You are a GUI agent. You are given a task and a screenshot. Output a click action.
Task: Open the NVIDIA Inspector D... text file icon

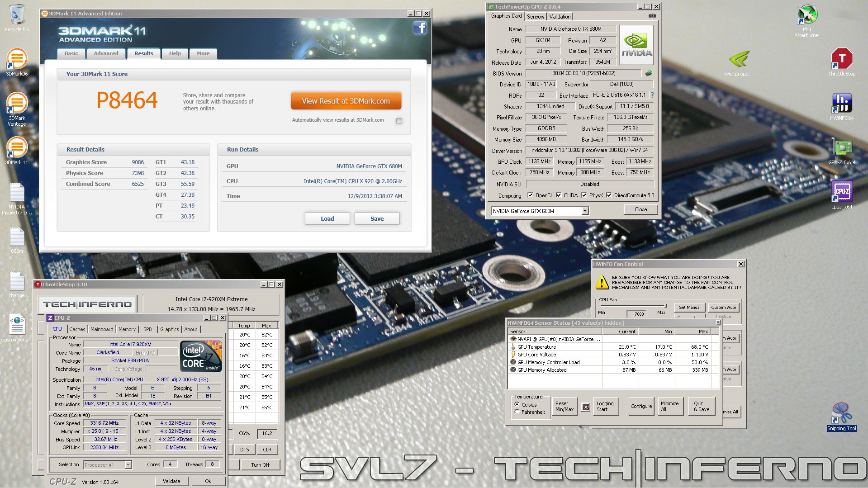point(17,199)
